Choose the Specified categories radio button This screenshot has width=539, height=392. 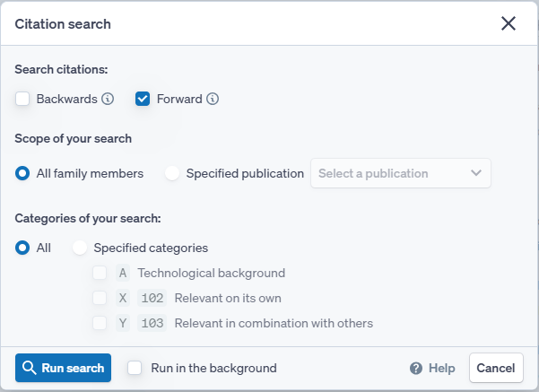point(81,248)
